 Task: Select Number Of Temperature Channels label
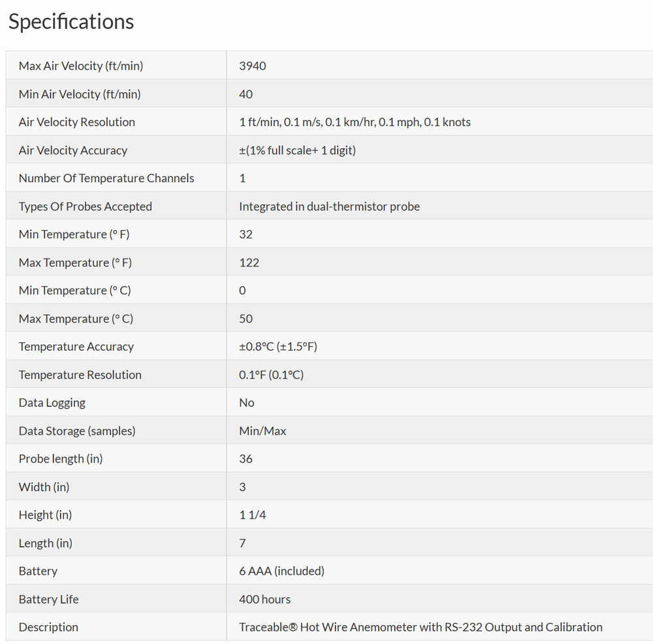pyautogui.click(x=106, y=178)
